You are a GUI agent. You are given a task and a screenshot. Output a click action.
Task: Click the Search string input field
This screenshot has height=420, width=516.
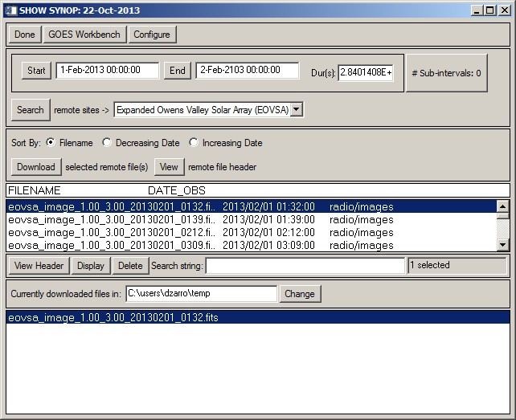click(x=305, y=266)
